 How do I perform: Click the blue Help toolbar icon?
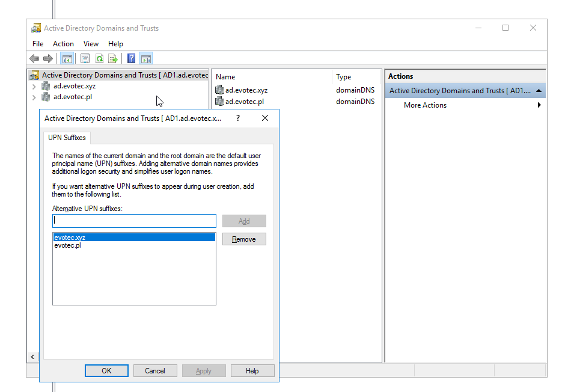point(131,58)
